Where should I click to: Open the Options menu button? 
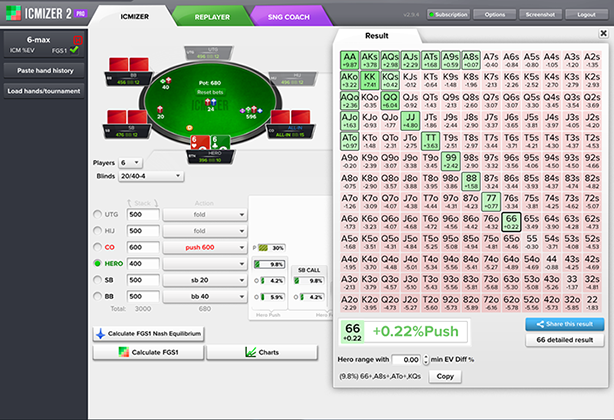click(x=495, y=15)
